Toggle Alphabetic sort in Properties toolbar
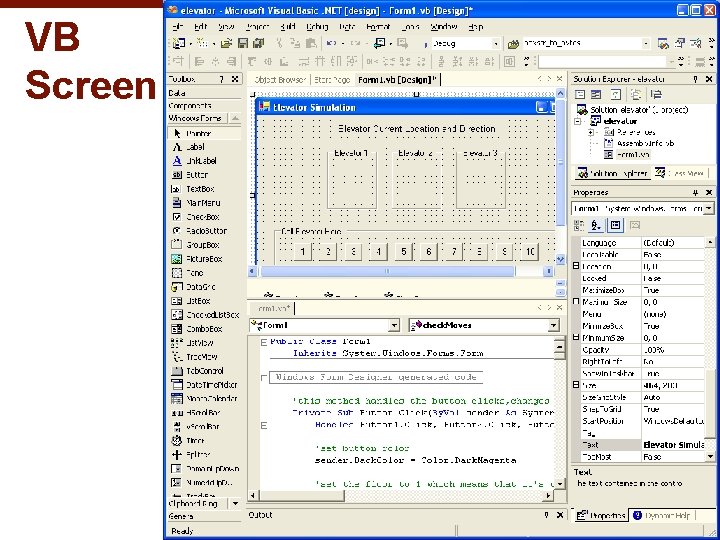 pos(596,225)
